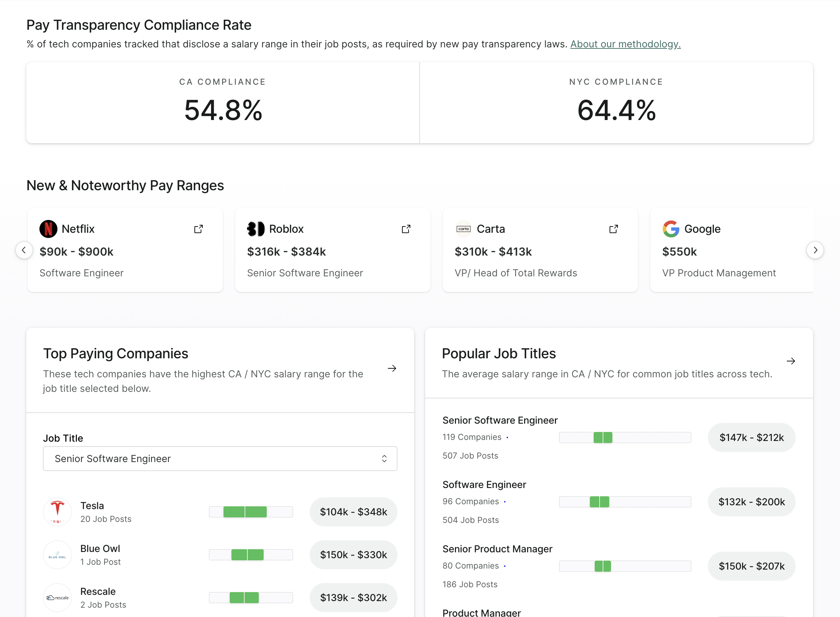
Task: Open the Carta VP Total Rewards card
Action: [x=540, y=250]
